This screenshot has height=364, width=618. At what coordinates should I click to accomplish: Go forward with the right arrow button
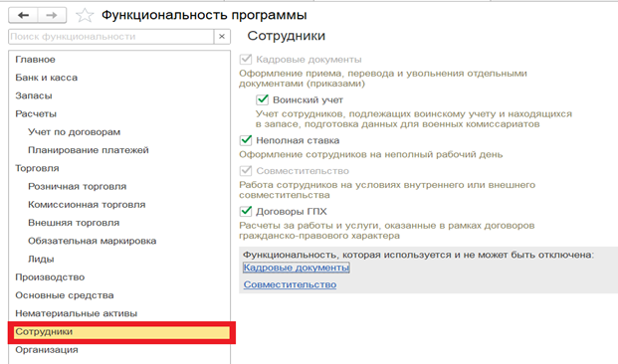point(52,15)
